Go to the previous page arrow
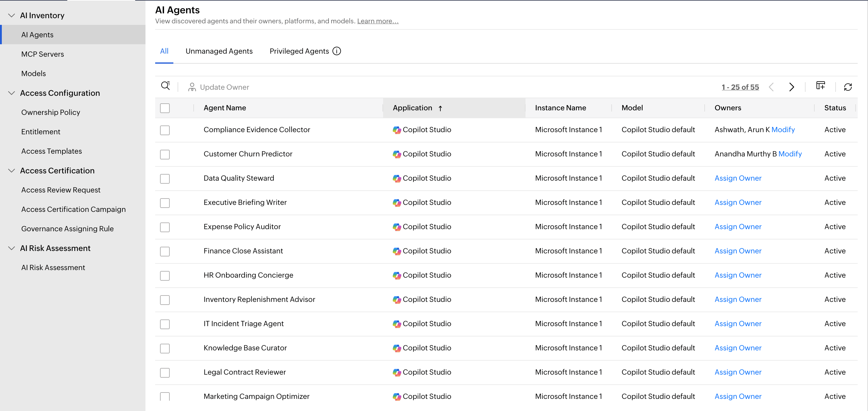 pos(771,87)
